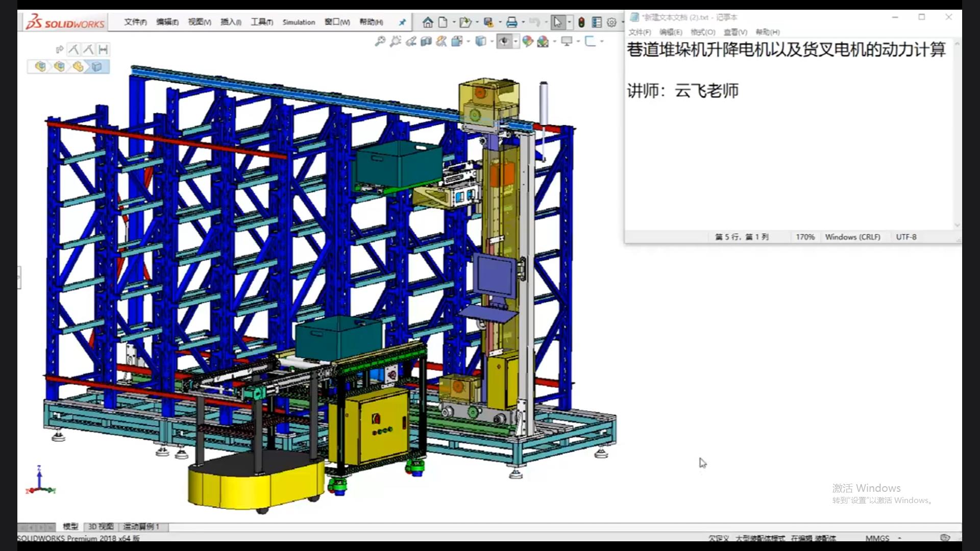Viewport: 980px width, 551px height.
Task: Click the Rebuild traffic light icon
Action: coord(581,22)
